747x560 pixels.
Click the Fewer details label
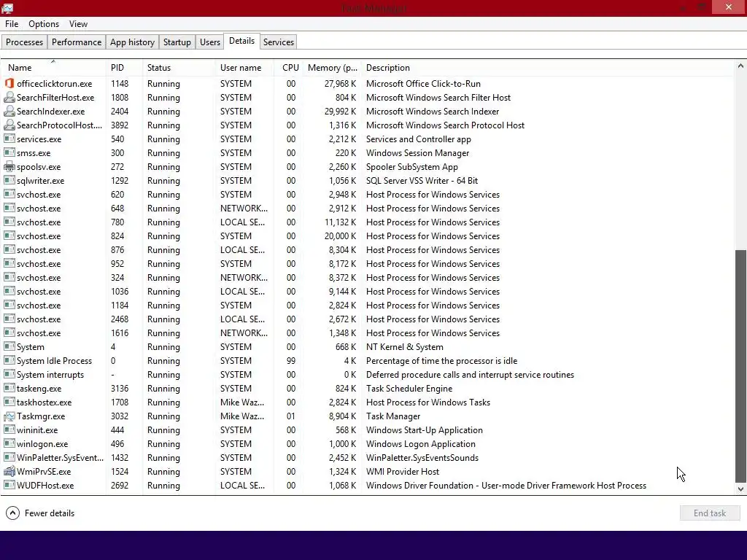tap(50, 513)
